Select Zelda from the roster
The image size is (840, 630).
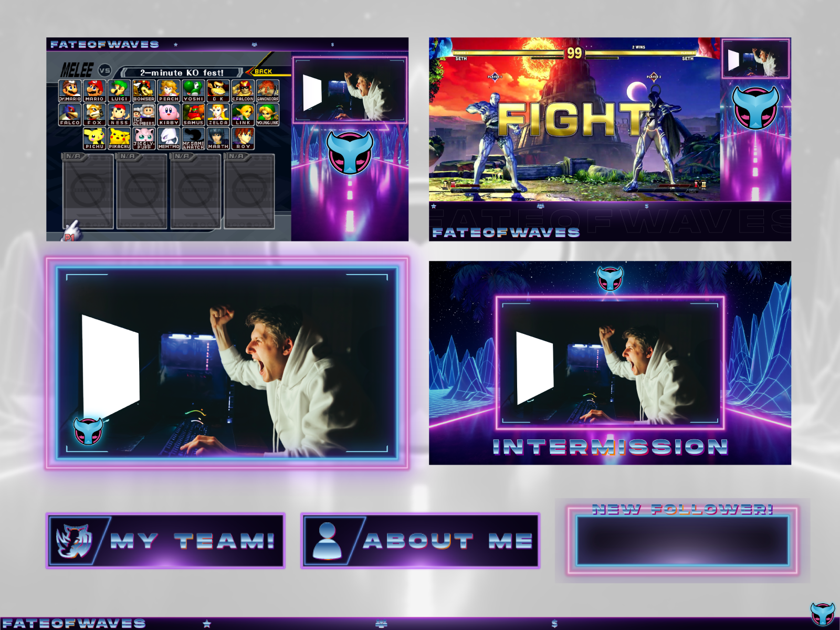[218, 114]
